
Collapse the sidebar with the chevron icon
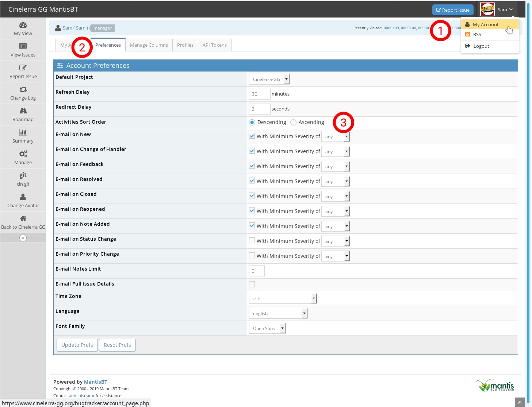[23, 238]
